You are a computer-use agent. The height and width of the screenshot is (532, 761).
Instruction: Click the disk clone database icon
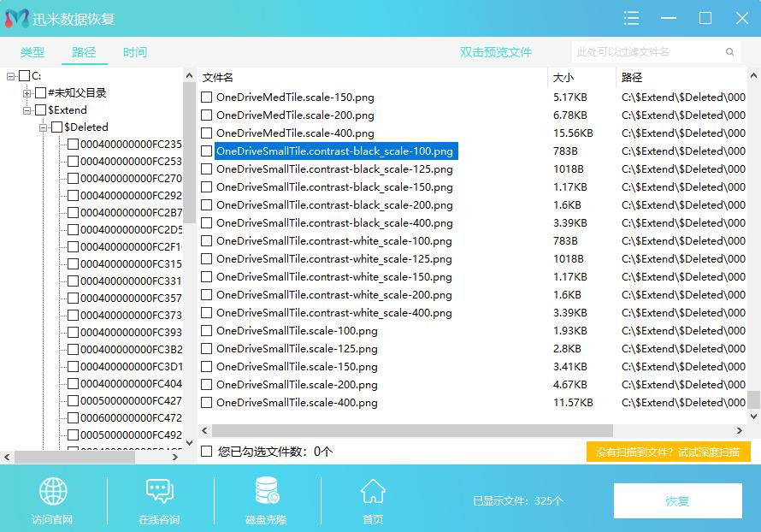[266, 492]
